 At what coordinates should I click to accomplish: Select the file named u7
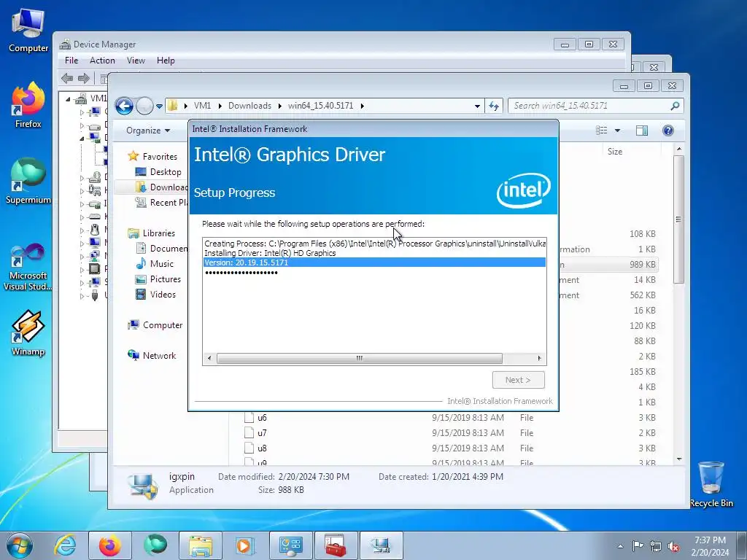click(262, 433)
